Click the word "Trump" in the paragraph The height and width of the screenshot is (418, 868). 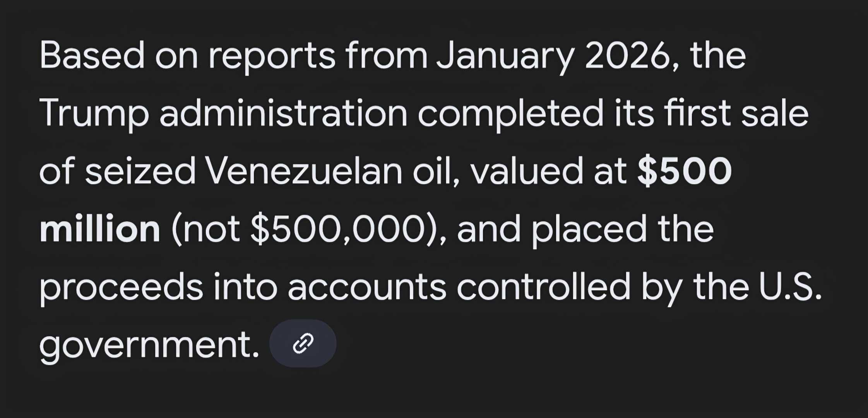[x=94, y=113]
